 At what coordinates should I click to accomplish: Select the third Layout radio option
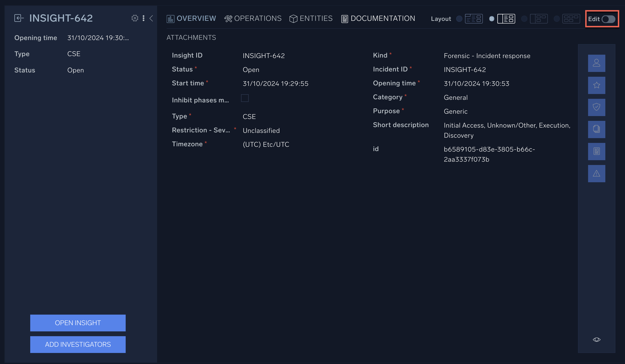pyautogui.click(x=524, y=19)
